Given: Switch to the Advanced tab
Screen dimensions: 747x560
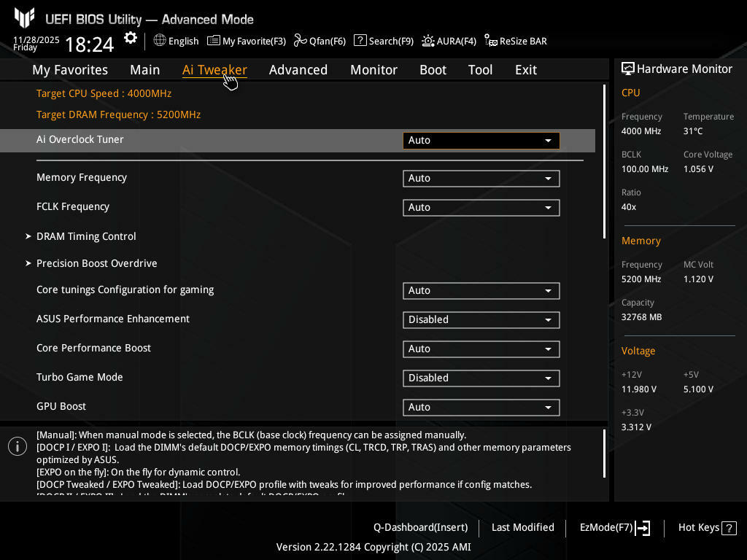Looking at the screenshot, I should click(298, 70).
